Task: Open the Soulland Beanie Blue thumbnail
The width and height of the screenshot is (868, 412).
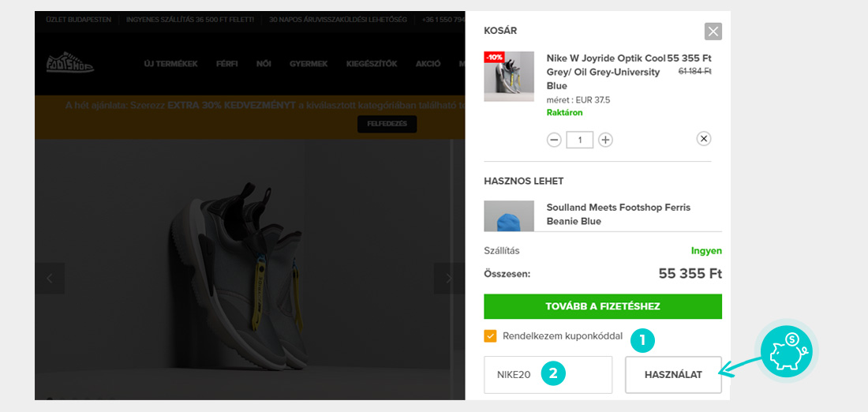Action: point(509,216)
